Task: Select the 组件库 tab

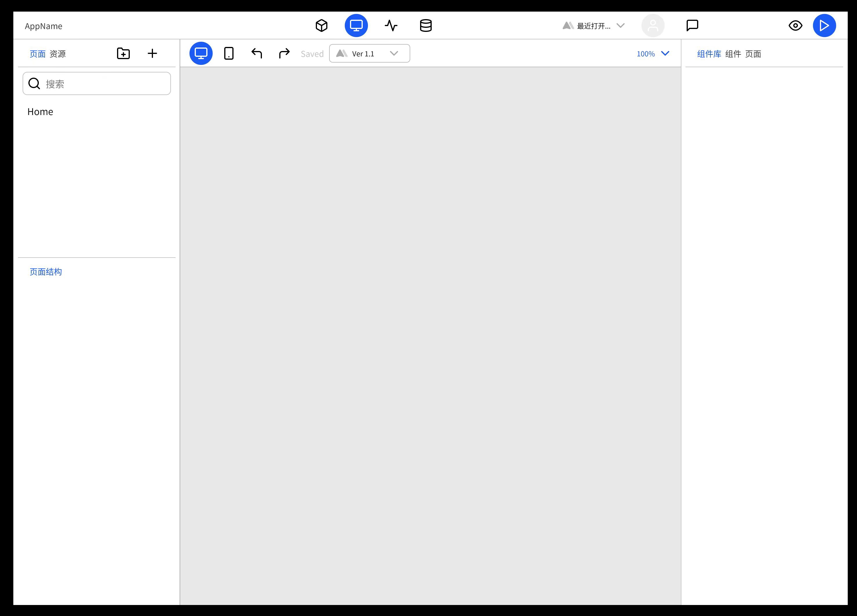Action: [709, 54]
